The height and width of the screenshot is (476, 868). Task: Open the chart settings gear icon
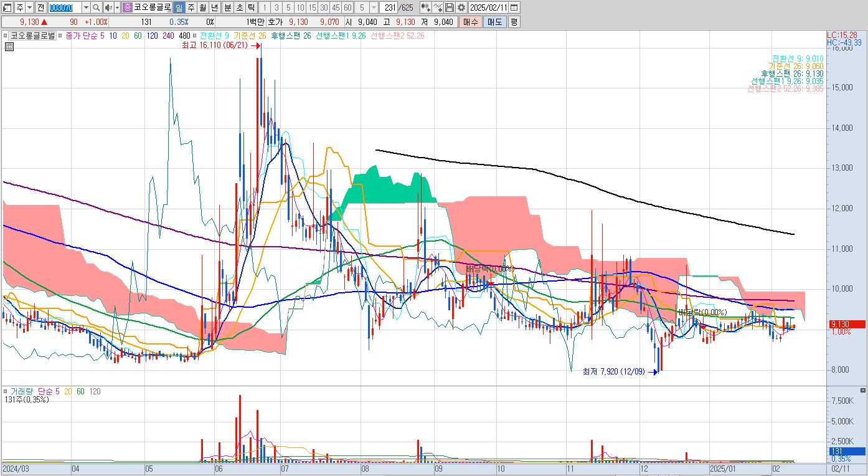point(461,7)
